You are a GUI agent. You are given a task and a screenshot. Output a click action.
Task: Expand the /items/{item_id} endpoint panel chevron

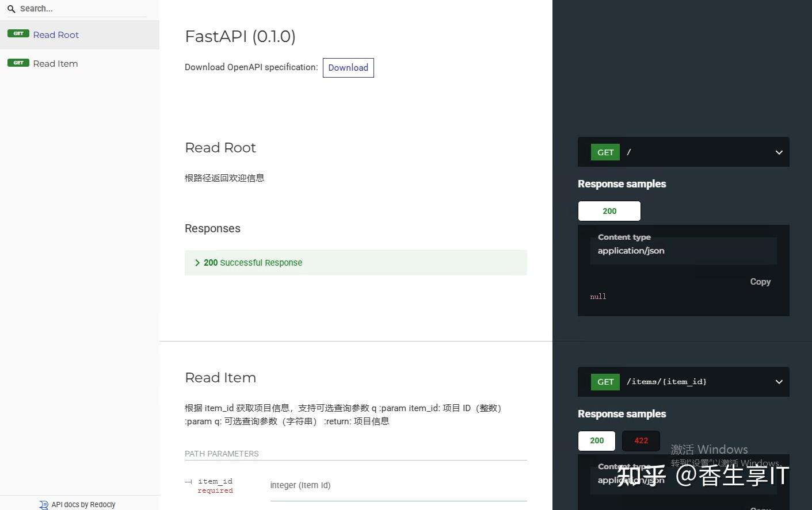click(779, 381)
